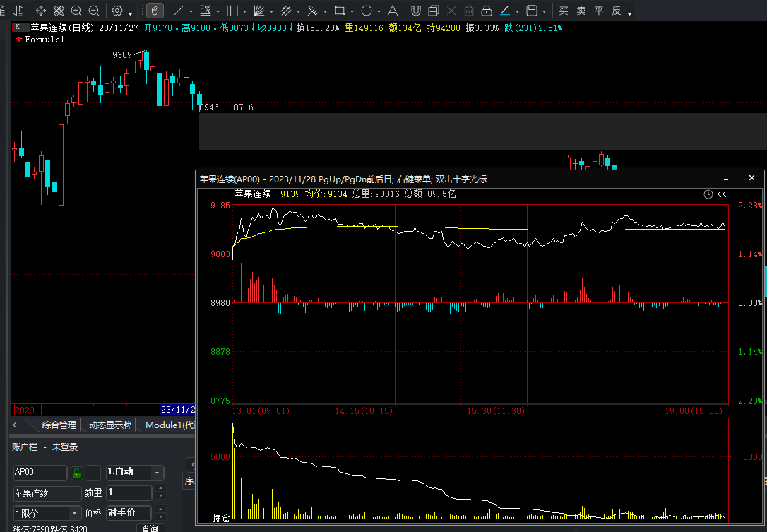Expand the fan lines tool dropdown
Viewport: 767px width, 532px height.
271,11
